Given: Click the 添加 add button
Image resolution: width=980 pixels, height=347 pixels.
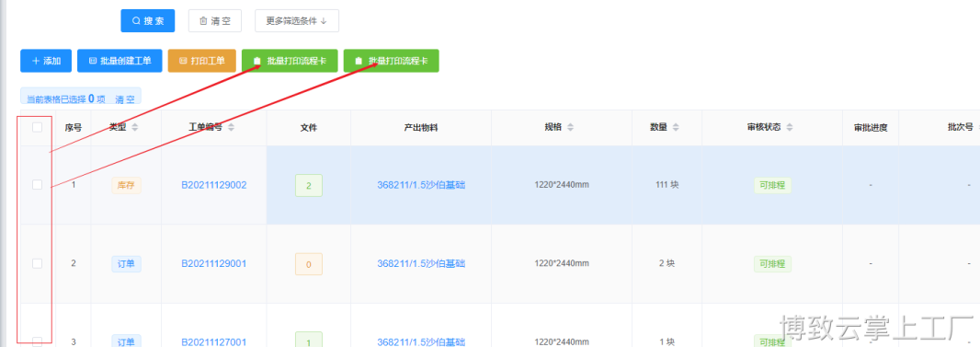Looking at the screenshot, I should click(x=46, y=61).
